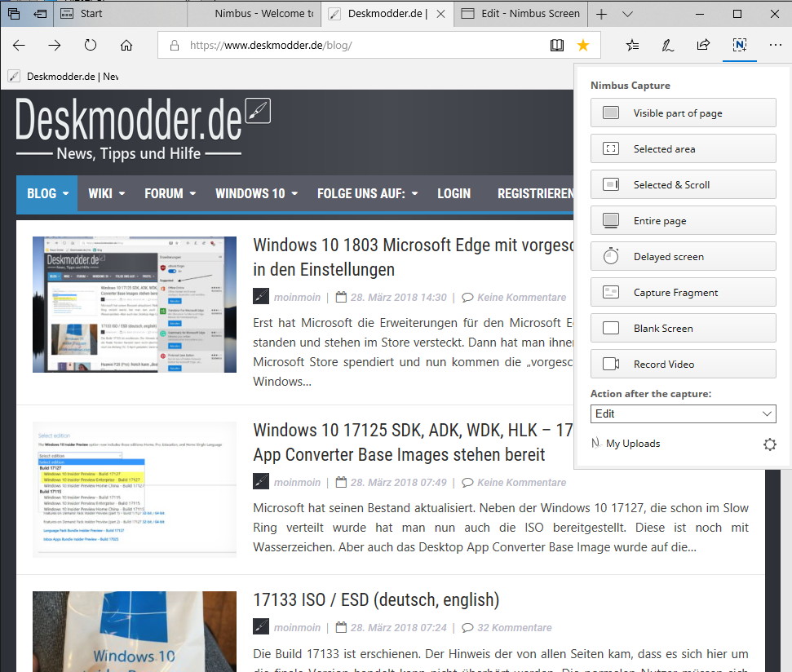
Task: Reload the page with Refresh icon
Action: coord(91,45)
